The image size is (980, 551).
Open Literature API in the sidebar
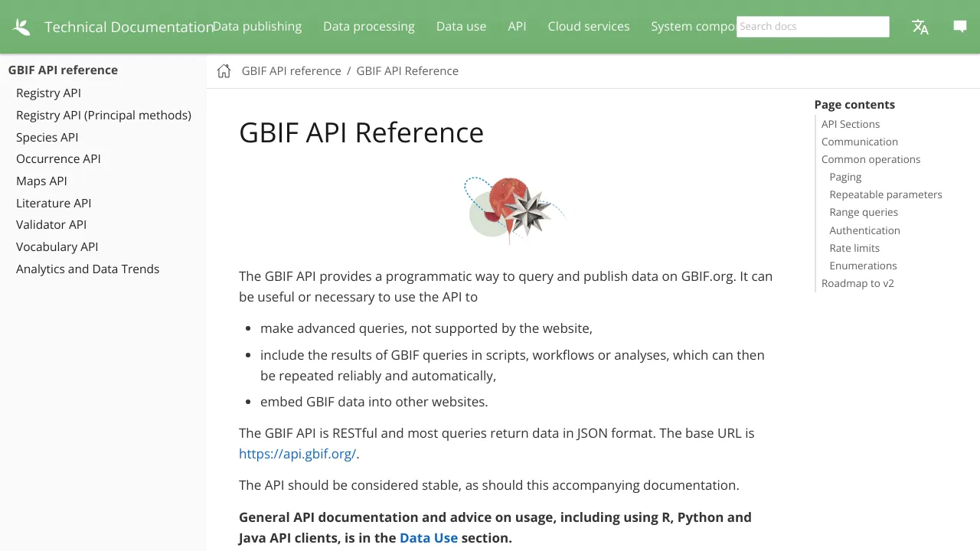54,203
